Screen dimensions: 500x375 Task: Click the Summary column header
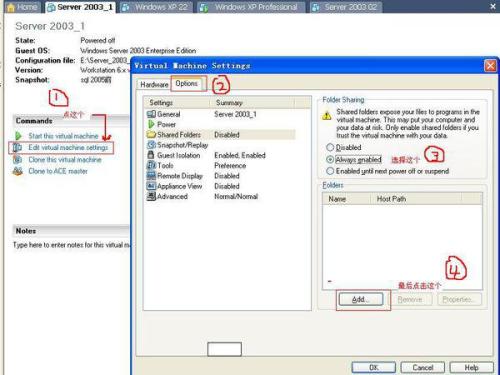click(253, 102)
